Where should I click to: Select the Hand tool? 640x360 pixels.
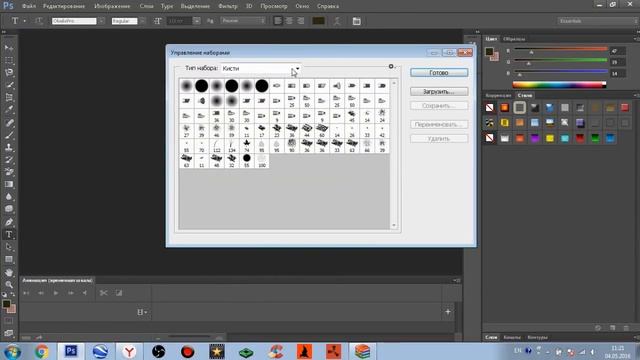point(9,272)
